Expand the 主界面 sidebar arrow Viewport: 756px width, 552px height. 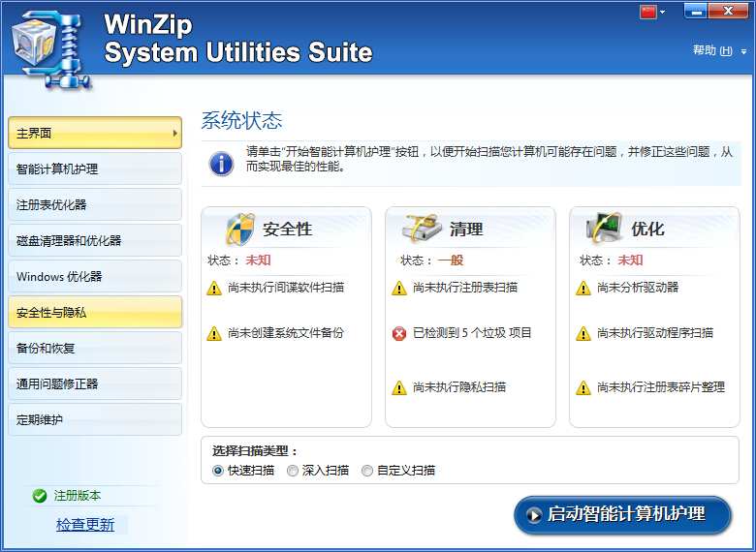(x=174, y=133)
